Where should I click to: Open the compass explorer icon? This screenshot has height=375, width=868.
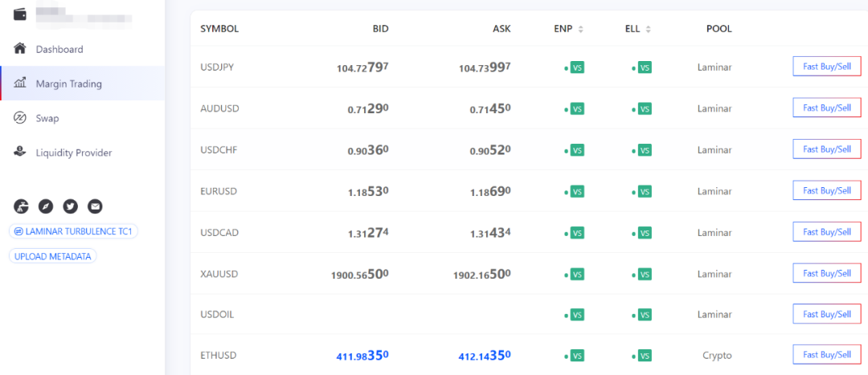(x=46, y=206)
